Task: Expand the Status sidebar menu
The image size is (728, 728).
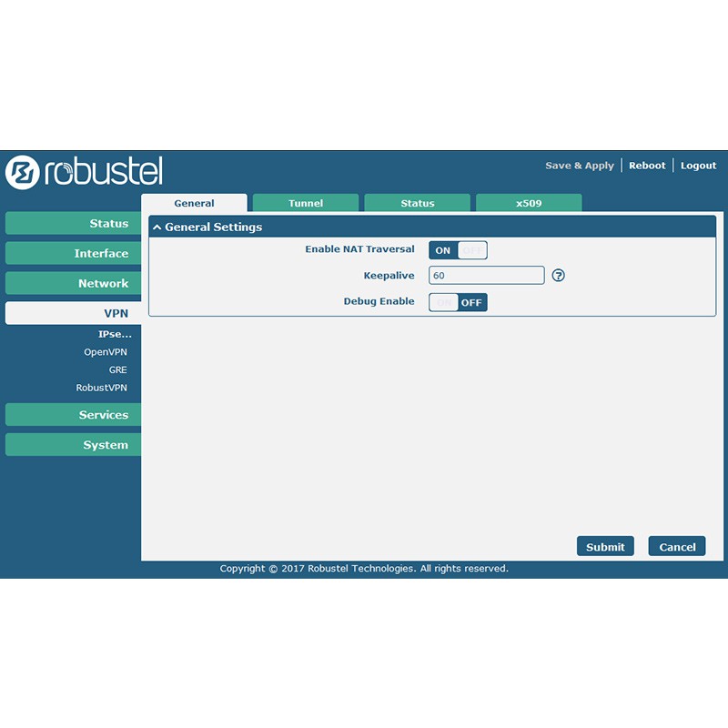Action: coord(73,224)
